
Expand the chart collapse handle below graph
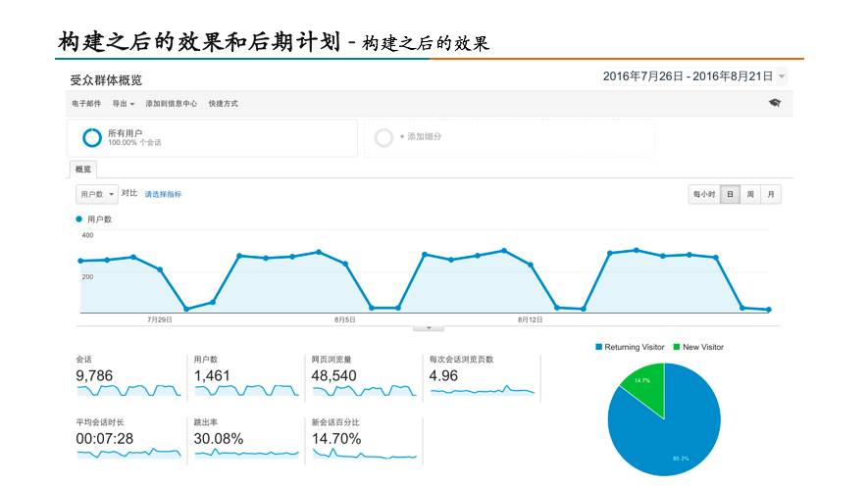[429, 328]
